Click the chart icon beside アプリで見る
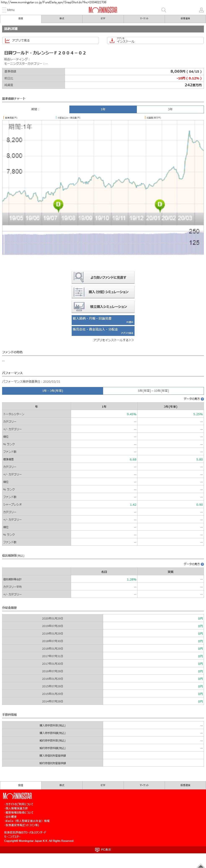206x868 pixels. 7,40
